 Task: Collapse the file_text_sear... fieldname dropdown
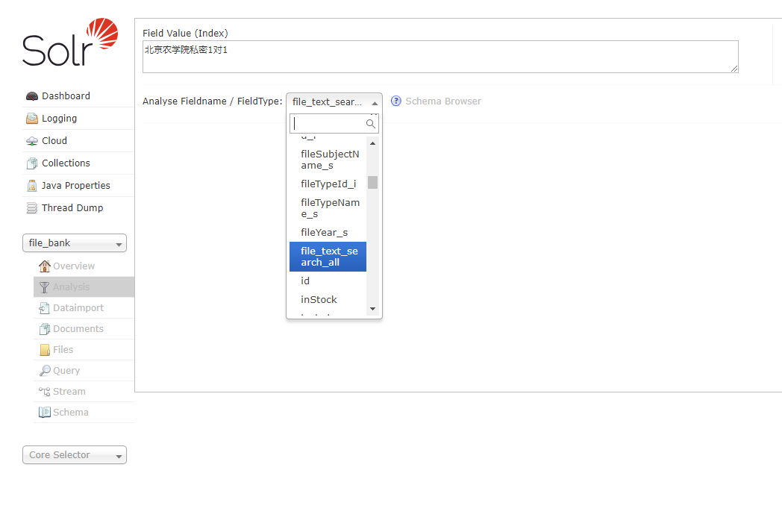click(x=334, y=101)
